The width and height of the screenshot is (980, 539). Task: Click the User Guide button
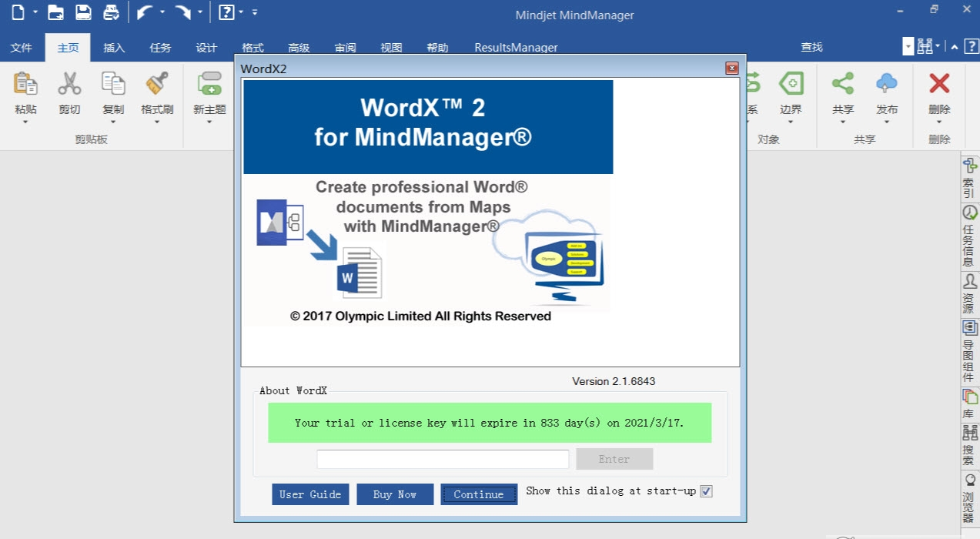coord(310,494)
